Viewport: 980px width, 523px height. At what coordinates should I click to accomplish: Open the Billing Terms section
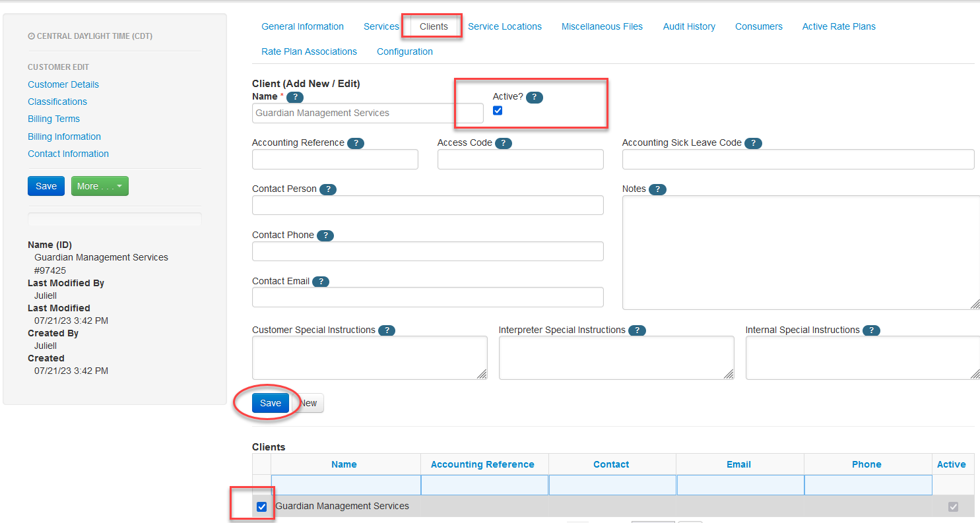click(53, 119)
